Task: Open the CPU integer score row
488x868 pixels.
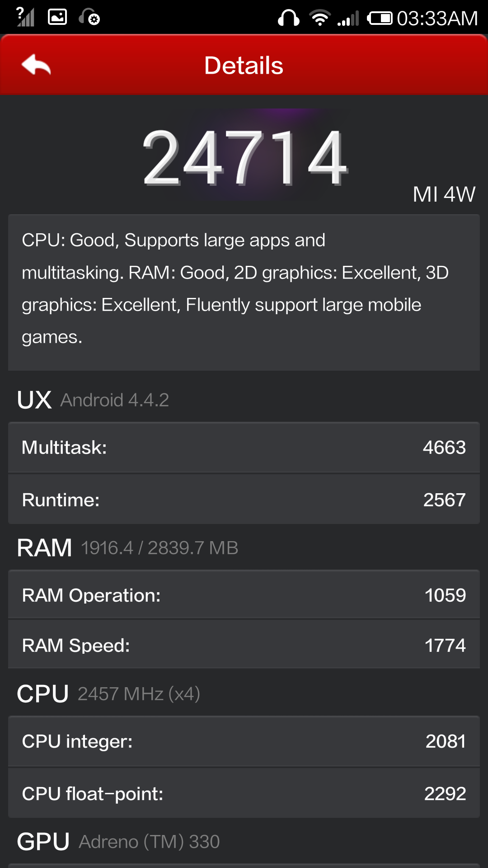Action: coord(244,741)
